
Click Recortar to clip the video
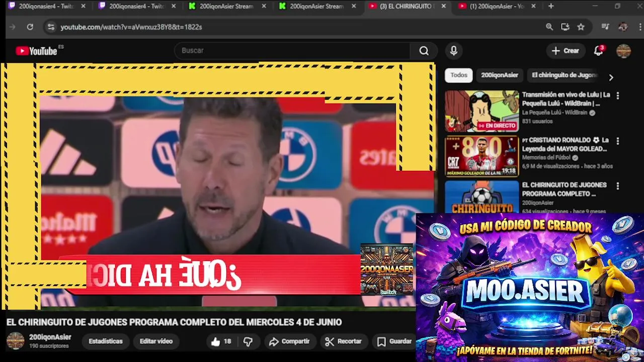(x=344, y=341)
